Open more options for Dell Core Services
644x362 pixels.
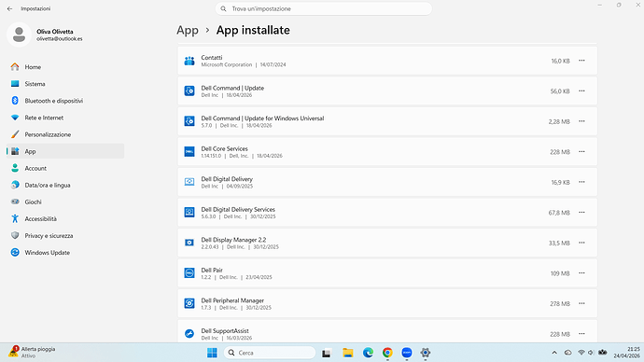(581, 151)
